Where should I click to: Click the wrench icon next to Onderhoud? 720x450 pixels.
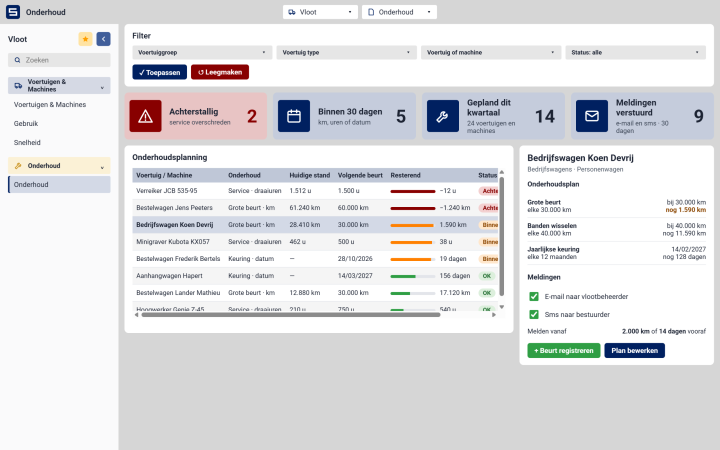point(18,166)
